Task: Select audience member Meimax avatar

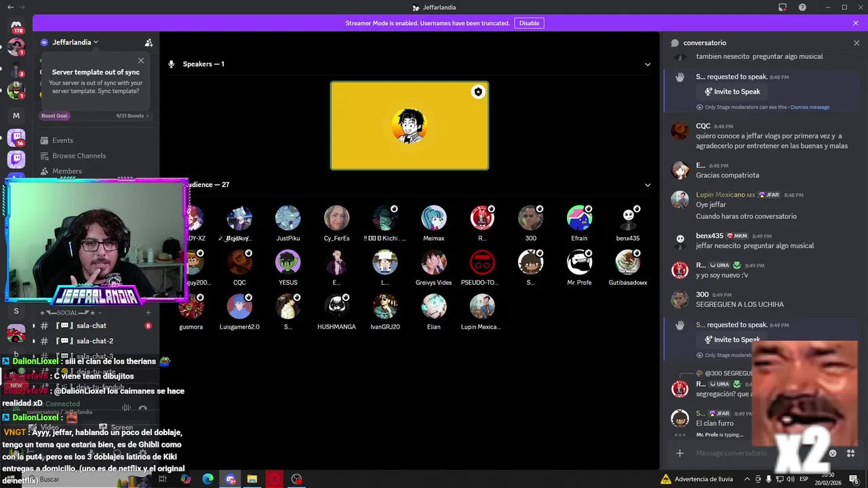Action: click(x=434, y=218)
